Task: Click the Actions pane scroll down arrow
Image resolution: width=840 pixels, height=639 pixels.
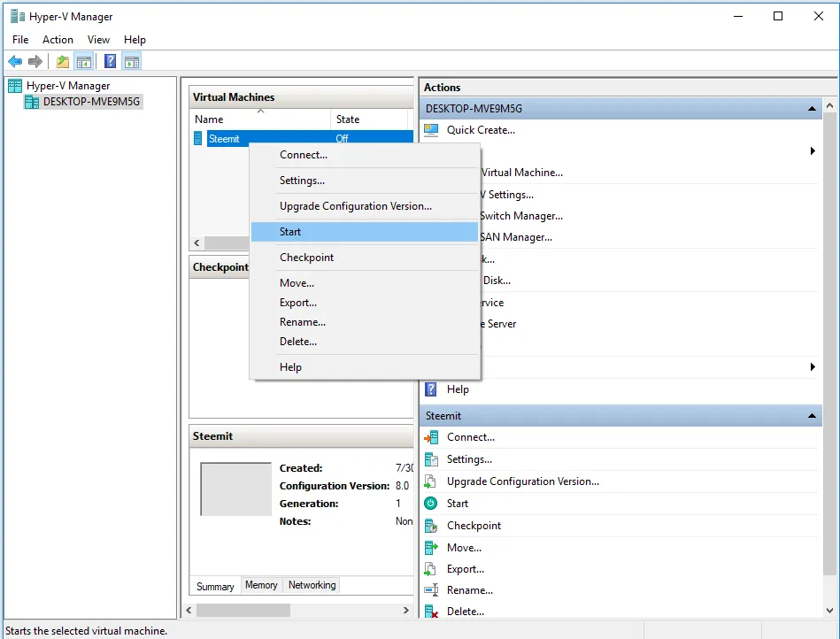Action: pyautogui.click(x=829, y=610)
